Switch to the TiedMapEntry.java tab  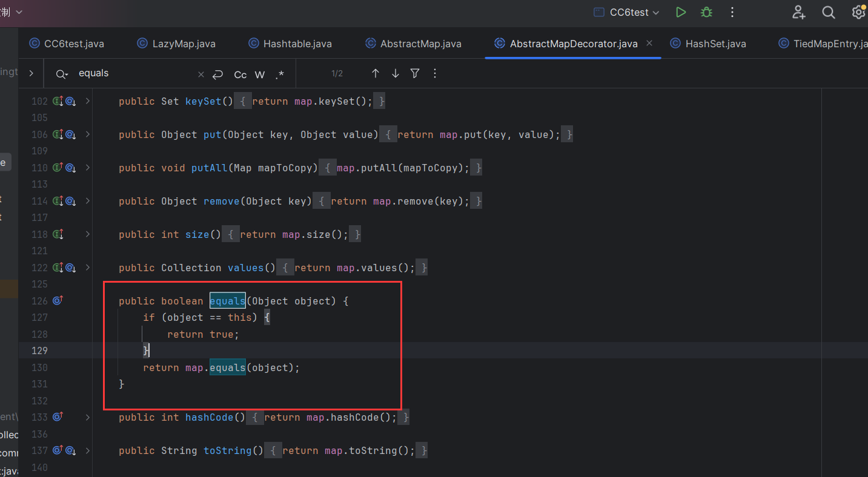point(823,44)
